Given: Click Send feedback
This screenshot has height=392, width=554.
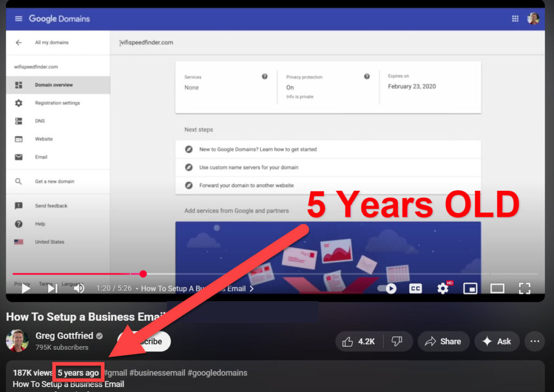Looking at the screenshot, I should coord(58,205).
